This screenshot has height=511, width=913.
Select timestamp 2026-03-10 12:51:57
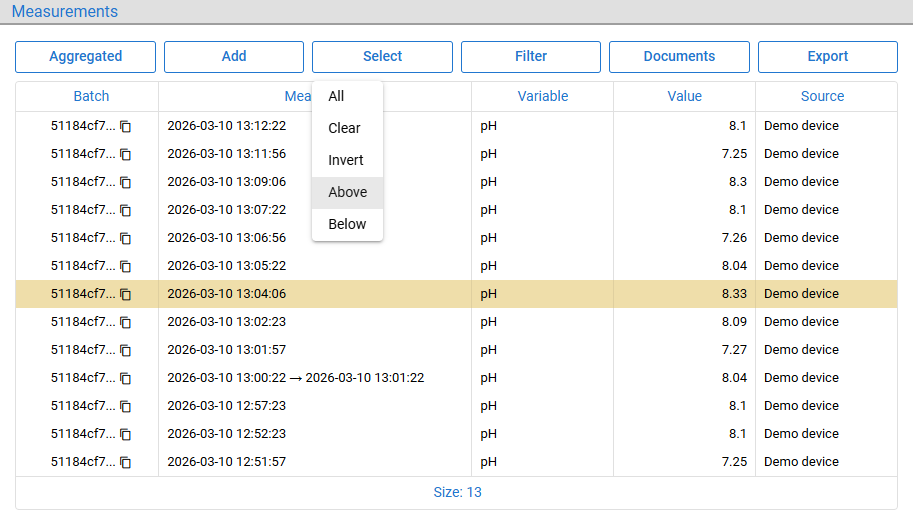tap(227, 462)
